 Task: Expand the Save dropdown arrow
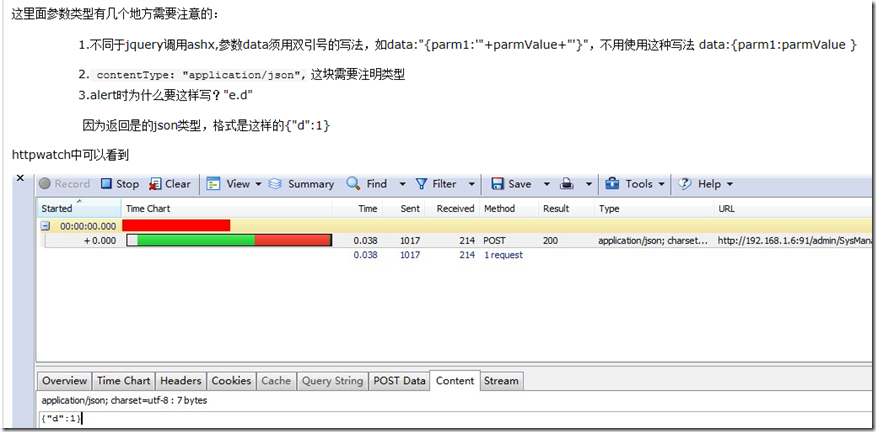coord(547,184)
